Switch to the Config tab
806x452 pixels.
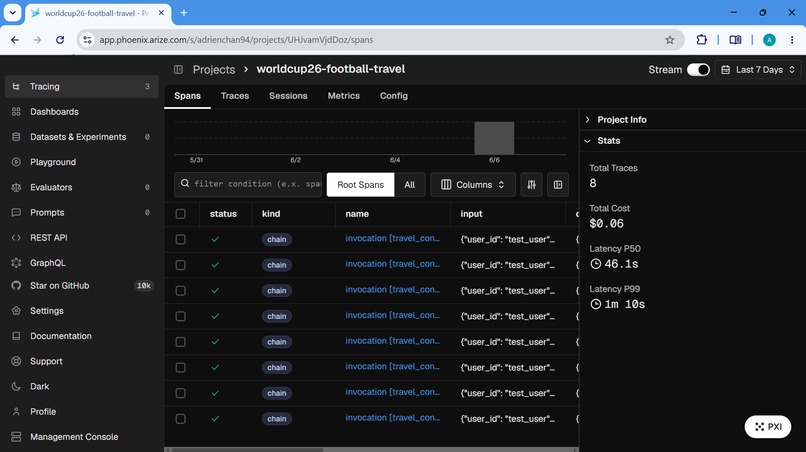[x=394, y=96]
